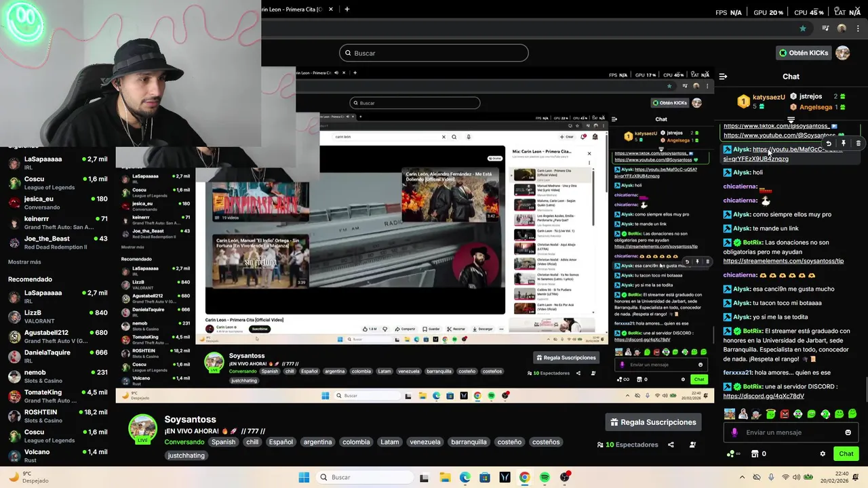The image size is (868, 488).
Task: Send message with green Chat button
Action: 846,454
